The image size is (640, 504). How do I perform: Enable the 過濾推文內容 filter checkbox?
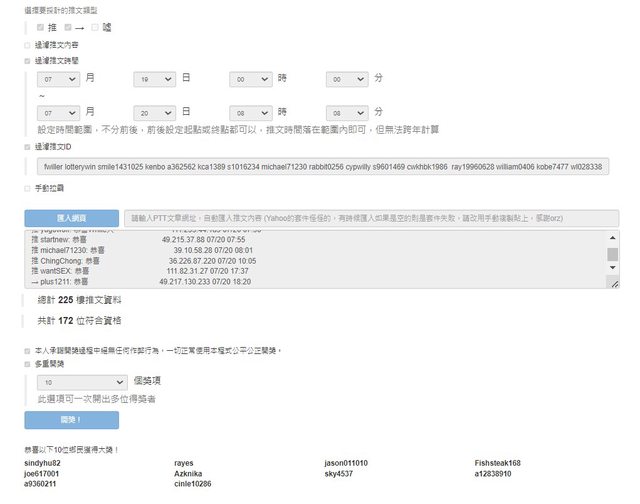pyautogui.click(x=28, y=45)
